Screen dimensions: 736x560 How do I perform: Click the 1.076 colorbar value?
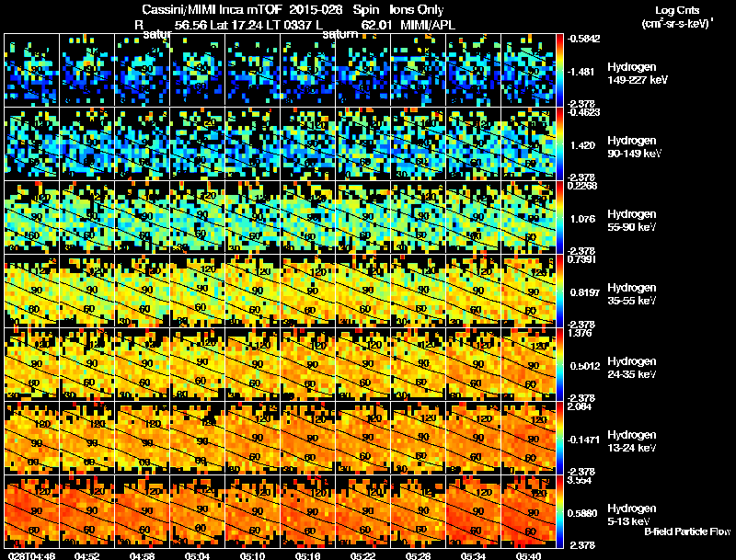click(582, 219)
